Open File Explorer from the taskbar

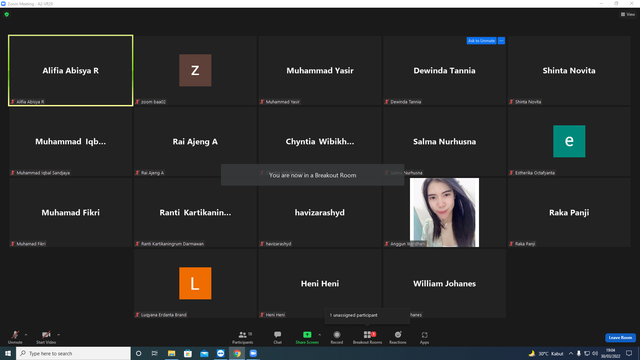[171, 353]
